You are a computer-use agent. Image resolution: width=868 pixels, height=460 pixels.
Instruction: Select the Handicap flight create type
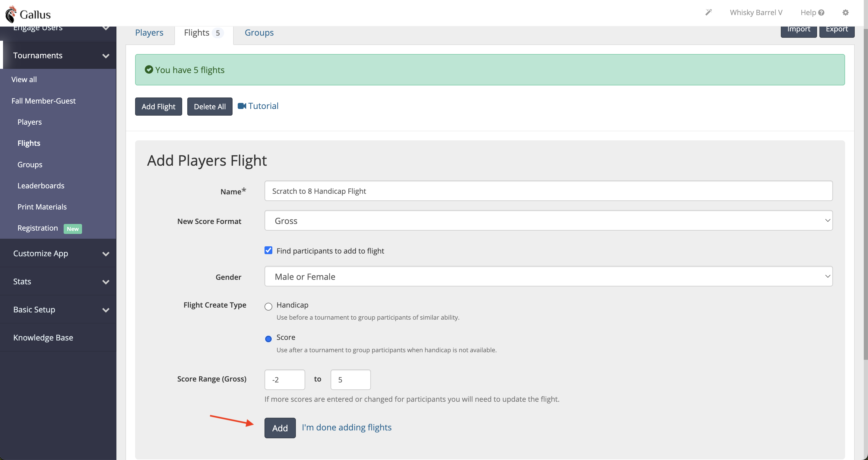(268, 307)
